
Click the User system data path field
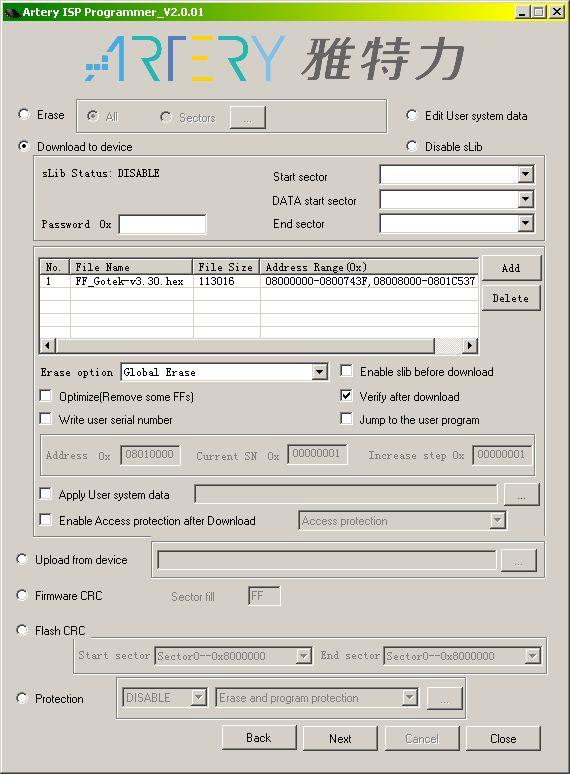[x=346, y=494]
